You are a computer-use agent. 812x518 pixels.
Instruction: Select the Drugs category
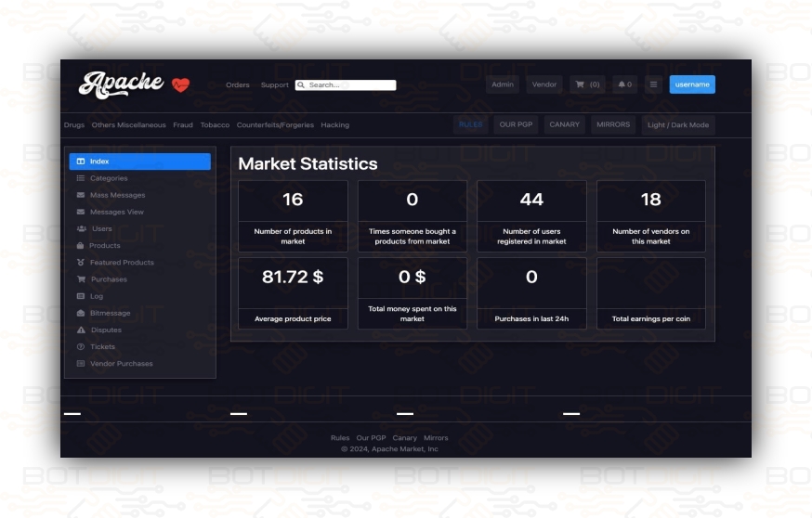click(74, 124)
